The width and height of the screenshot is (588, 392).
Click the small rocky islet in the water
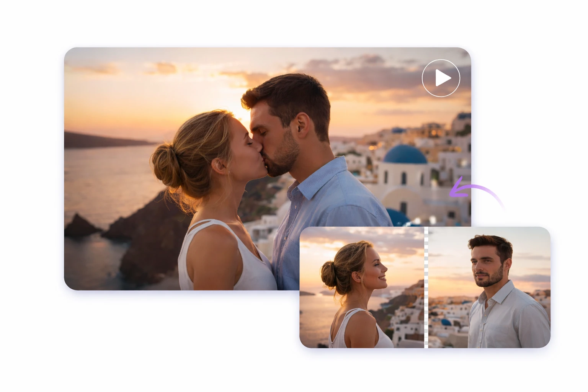[x=80, y=226]
